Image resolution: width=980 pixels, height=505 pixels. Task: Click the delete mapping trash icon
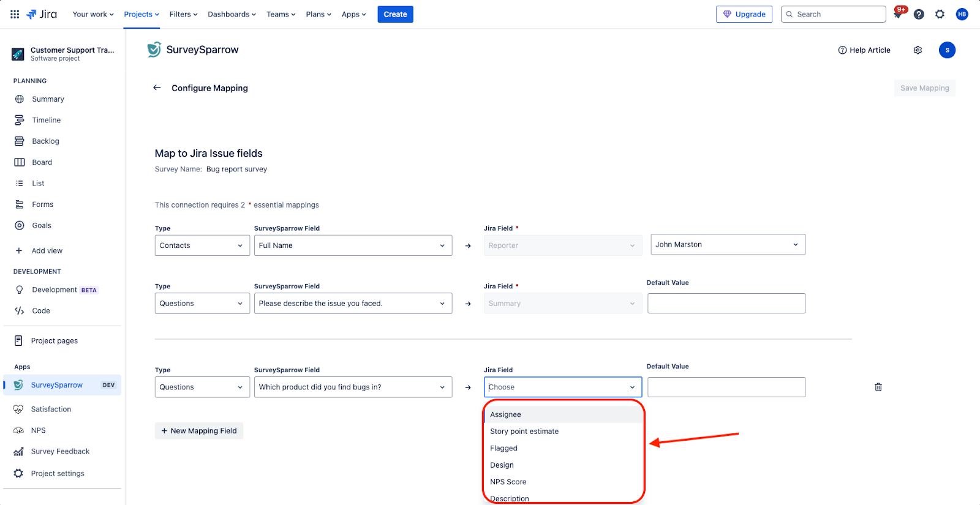(878, 387)
